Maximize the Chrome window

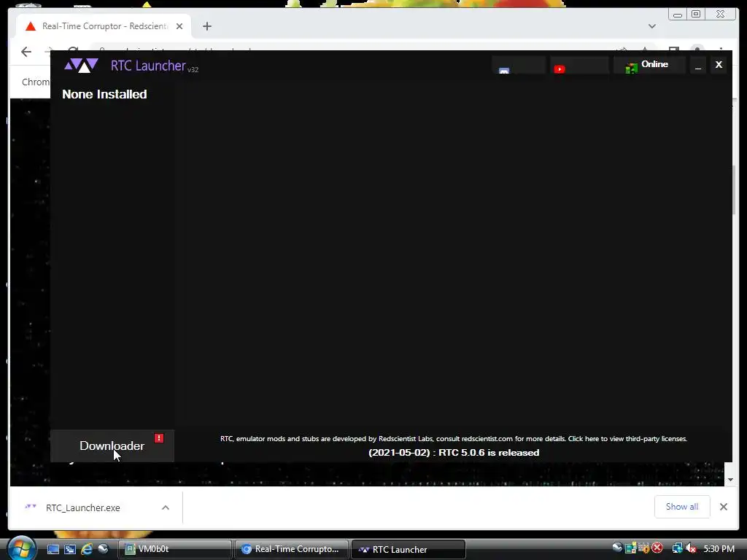pyautogui.click(x=695, y=15)
